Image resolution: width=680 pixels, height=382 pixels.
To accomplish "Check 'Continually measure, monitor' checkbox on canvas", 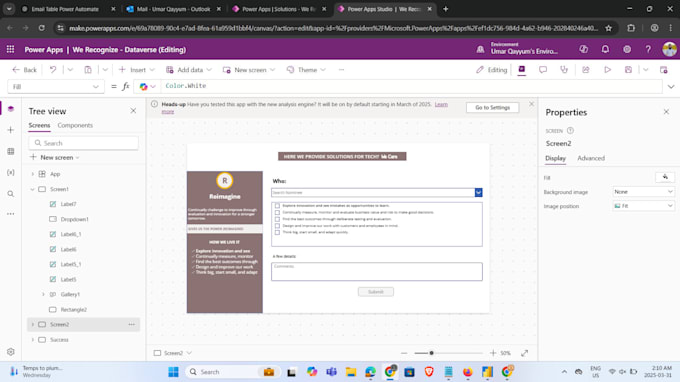I will click(277, 212).
